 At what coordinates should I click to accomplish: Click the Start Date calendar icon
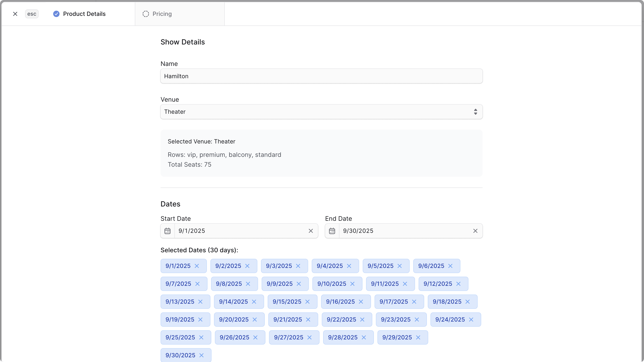point(167,231)
